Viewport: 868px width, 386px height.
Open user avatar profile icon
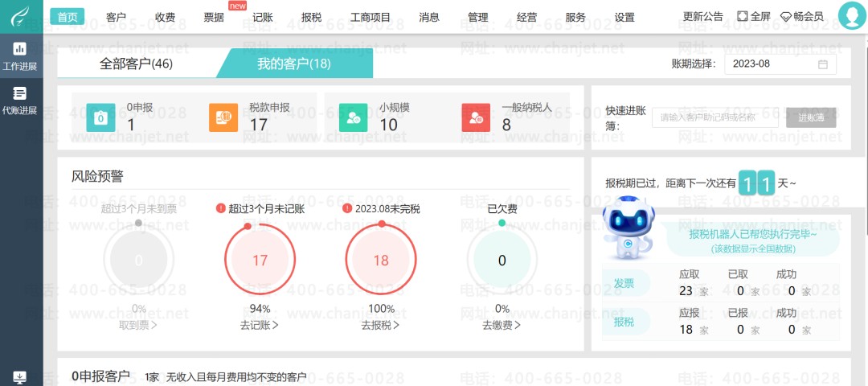853,15
